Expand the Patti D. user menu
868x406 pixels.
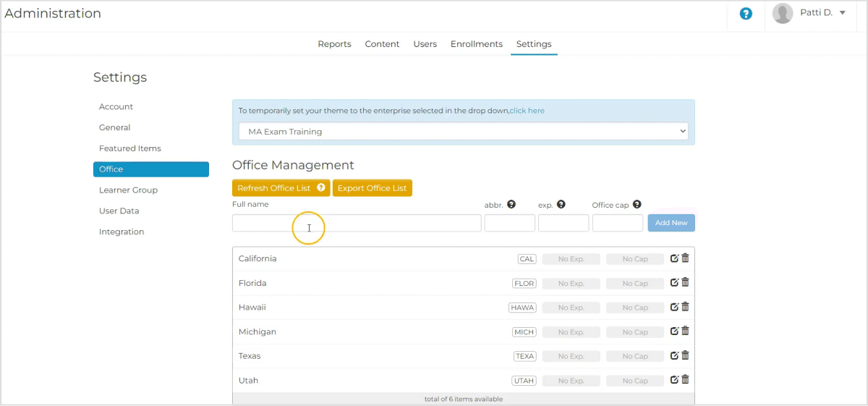810,13
